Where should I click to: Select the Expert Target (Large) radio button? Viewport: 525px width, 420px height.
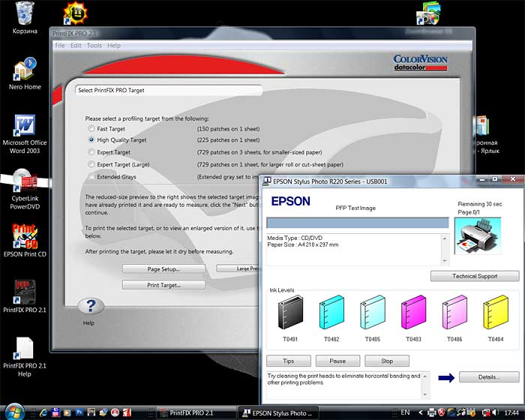click(x=91, y=164)
